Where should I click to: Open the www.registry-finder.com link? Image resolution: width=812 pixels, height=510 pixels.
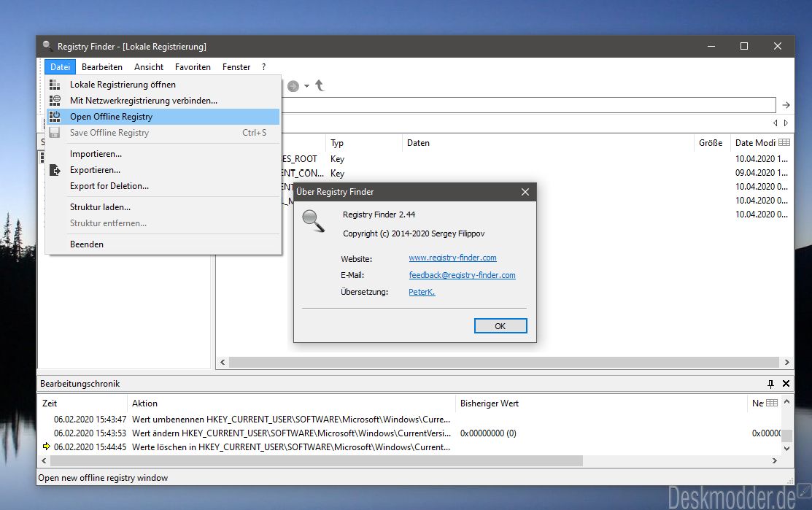452,258
